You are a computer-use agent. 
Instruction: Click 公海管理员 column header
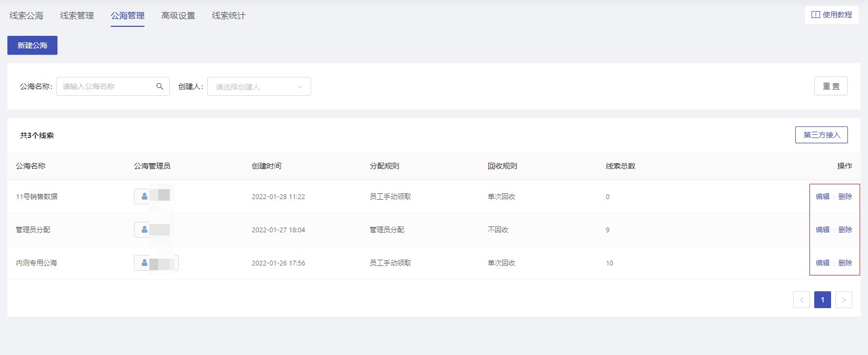coord(152,166)
